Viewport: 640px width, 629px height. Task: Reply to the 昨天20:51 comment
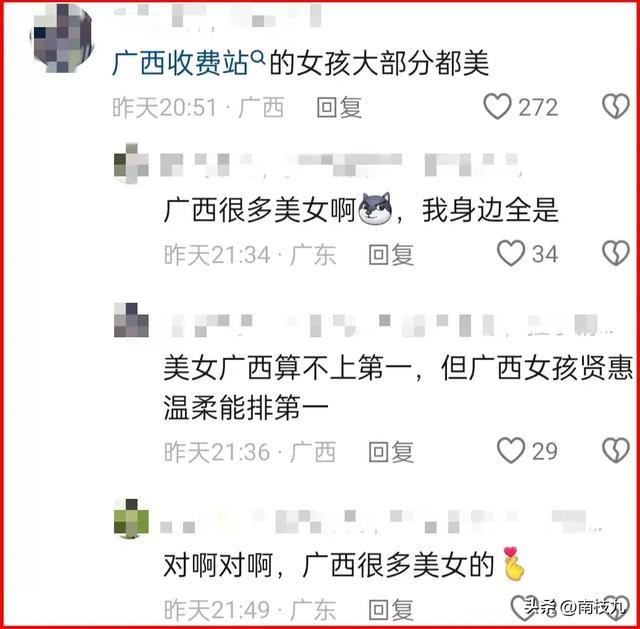click(340, 107)
